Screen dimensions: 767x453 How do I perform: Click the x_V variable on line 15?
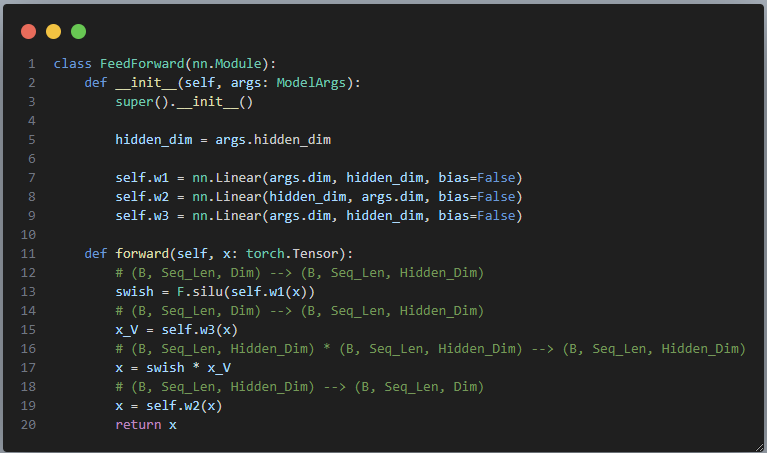[x=127, y=330]
